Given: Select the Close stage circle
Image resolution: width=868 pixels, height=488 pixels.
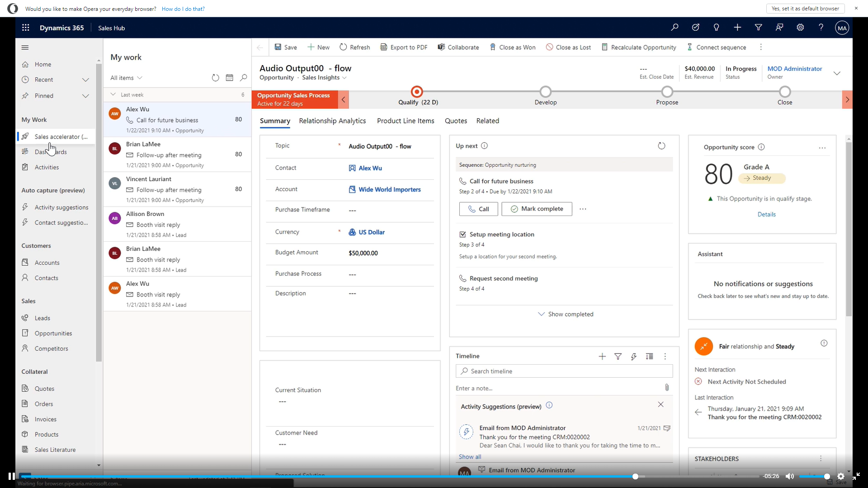Looking at the screenshot, I should tap(785, 92).
